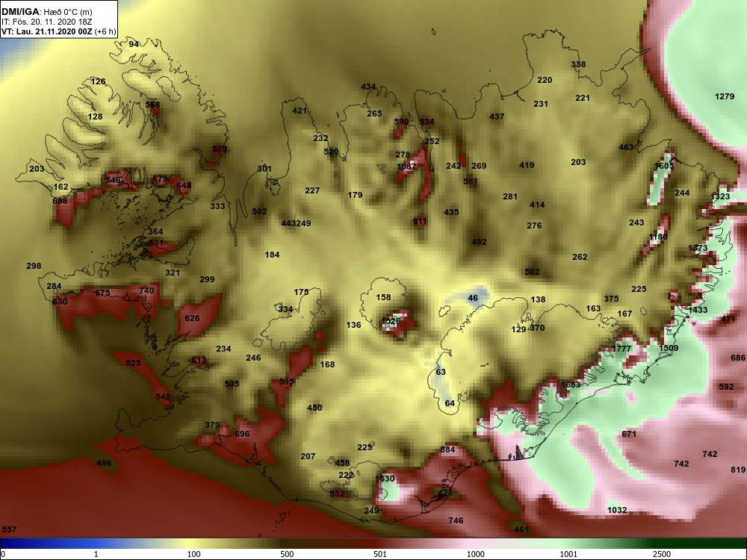Click the 1001 label on the color scale
Screen dimensions: 747x560
[568, 554]
